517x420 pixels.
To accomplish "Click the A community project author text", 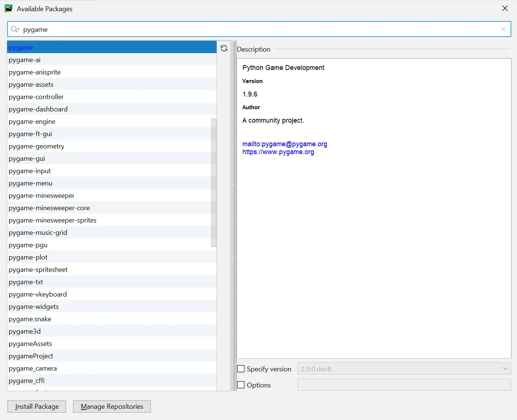I will [273, 120].
